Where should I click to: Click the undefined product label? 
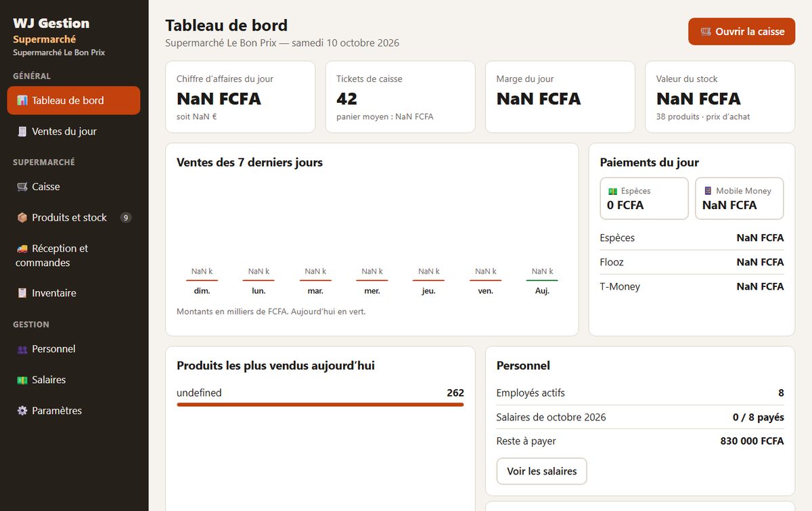199,393
